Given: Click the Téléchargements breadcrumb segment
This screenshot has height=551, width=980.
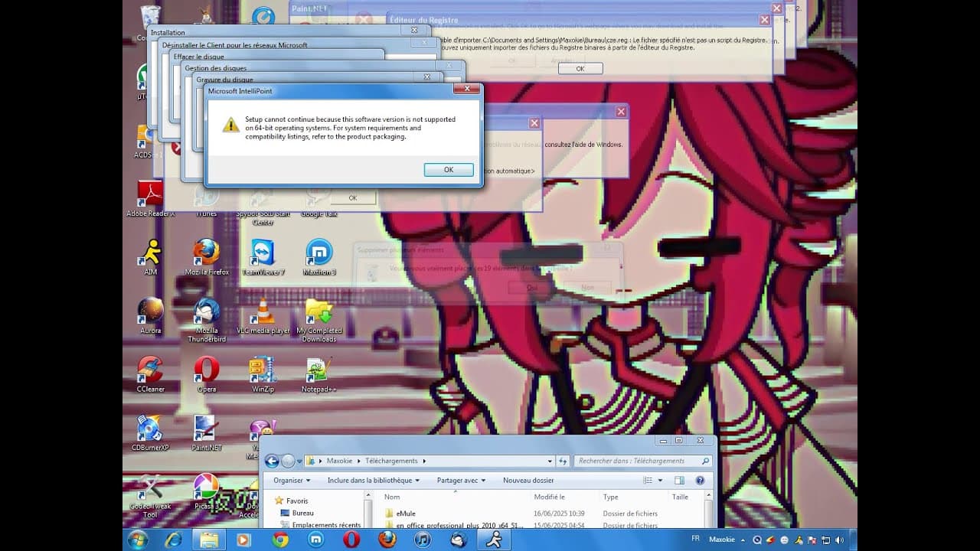Looking at the screenshot, I should click(x=391, y=461).
